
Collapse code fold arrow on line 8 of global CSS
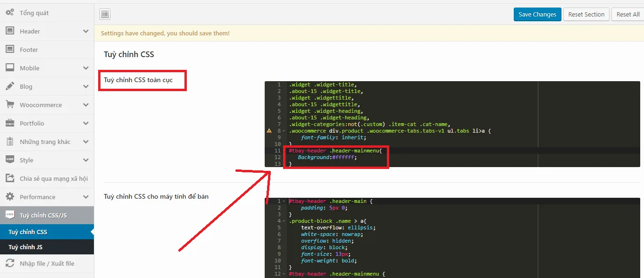click(x=284, y=131)
